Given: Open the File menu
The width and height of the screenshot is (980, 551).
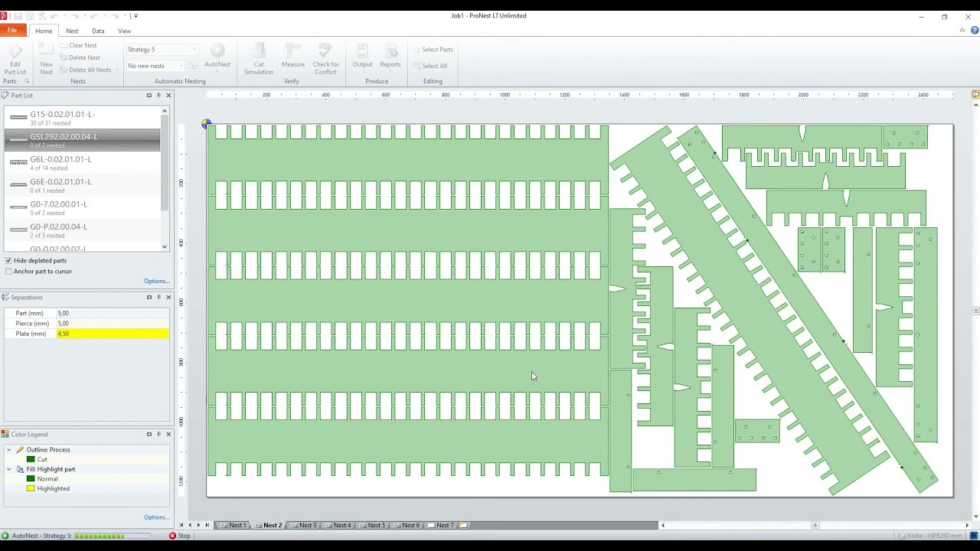Looking at the screenshot, I should pos(13,31).
